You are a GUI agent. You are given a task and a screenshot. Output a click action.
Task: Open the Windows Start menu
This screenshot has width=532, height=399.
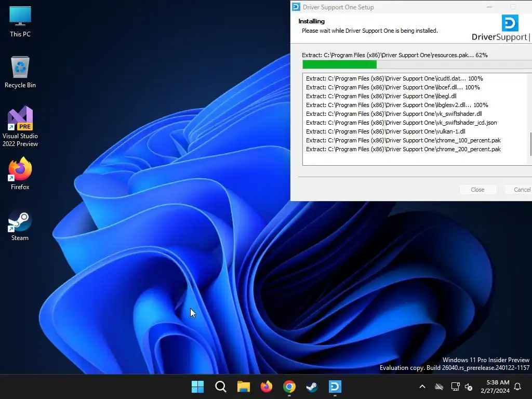point(197,387)
